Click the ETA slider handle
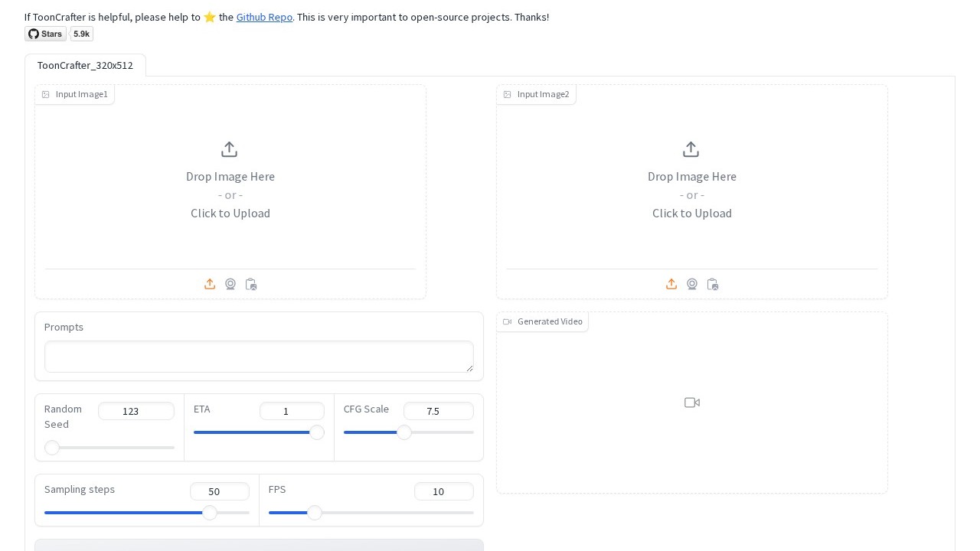 [x=317, y=432]
